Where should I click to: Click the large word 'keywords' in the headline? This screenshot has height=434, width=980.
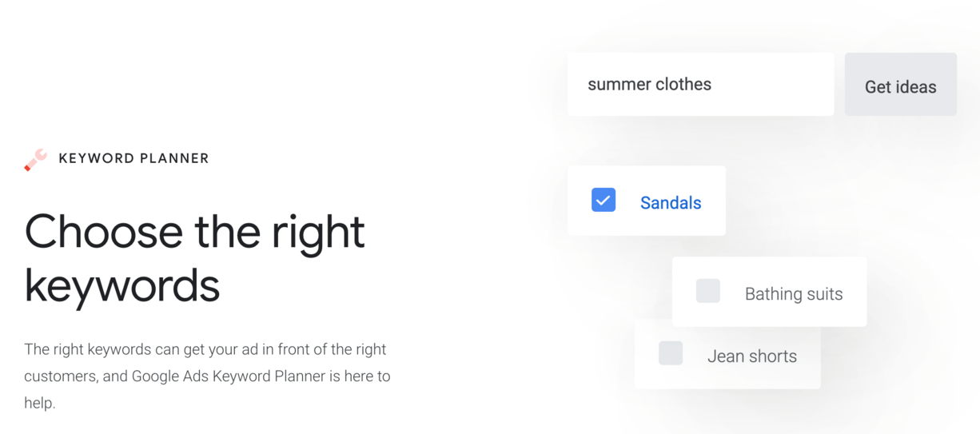[x=122, y=285]
